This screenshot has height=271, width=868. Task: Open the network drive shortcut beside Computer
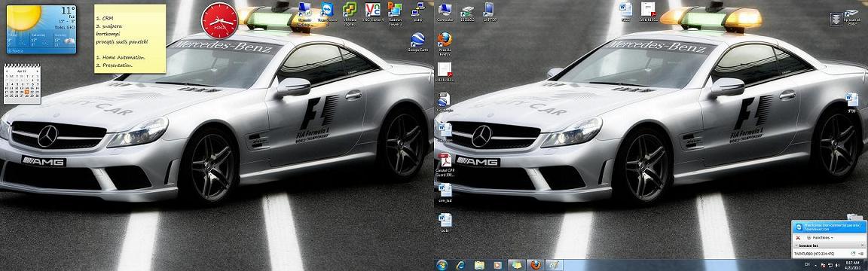[x=467, y=12]
